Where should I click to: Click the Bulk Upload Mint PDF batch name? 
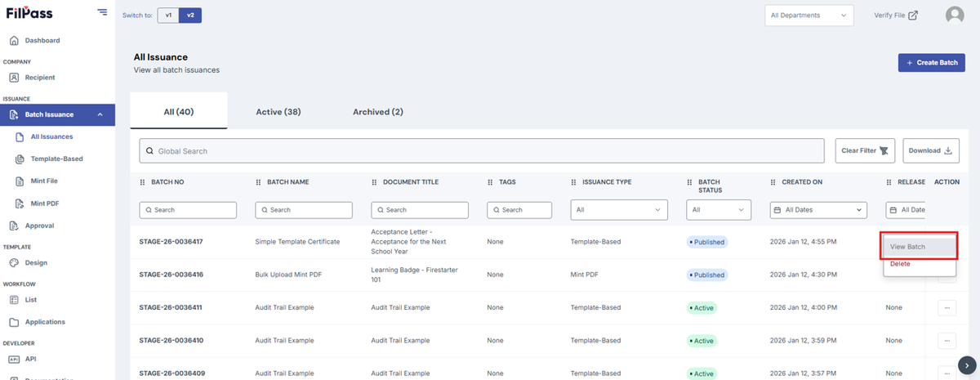click(289, 275)
